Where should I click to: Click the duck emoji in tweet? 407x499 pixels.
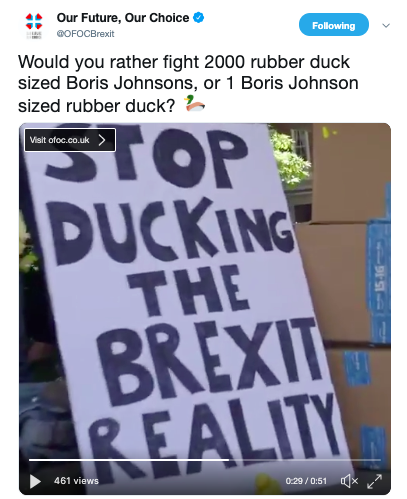194,104
